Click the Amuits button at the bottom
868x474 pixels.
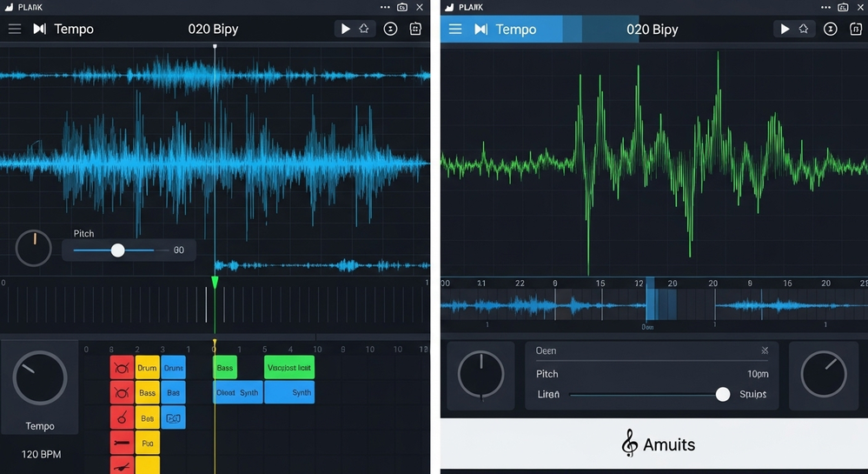[653, 444]
